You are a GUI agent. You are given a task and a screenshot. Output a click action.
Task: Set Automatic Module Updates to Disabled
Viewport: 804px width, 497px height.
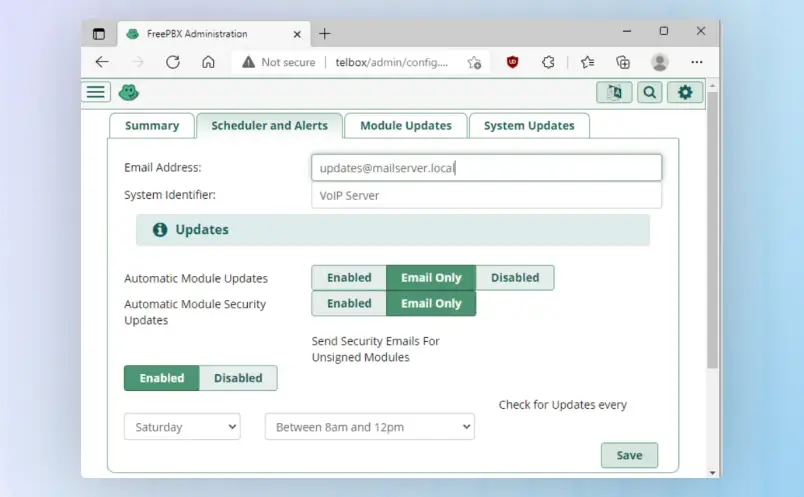(515, 278)
